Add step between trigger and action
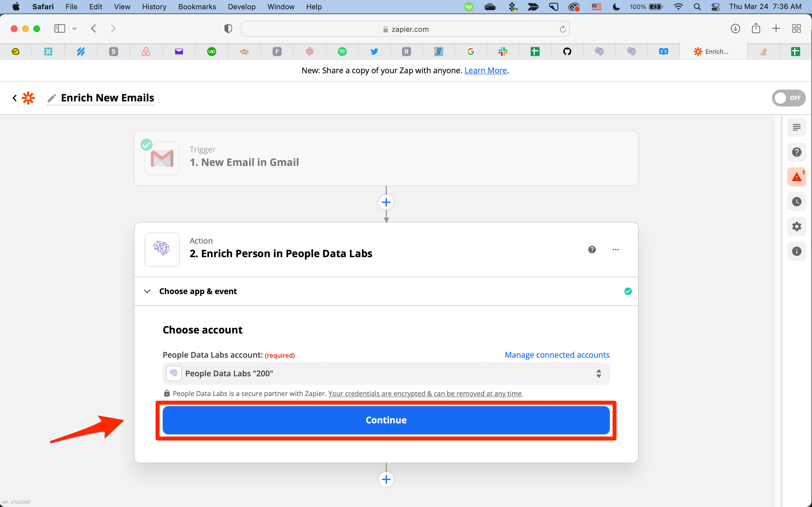This screenshot has width=812, height=507. [386, 202]
